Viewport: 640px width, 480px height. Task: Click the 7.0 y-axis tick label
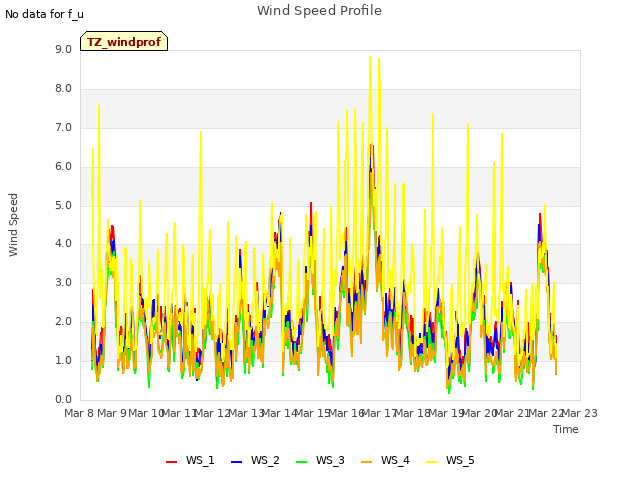[x=63, y=127]
